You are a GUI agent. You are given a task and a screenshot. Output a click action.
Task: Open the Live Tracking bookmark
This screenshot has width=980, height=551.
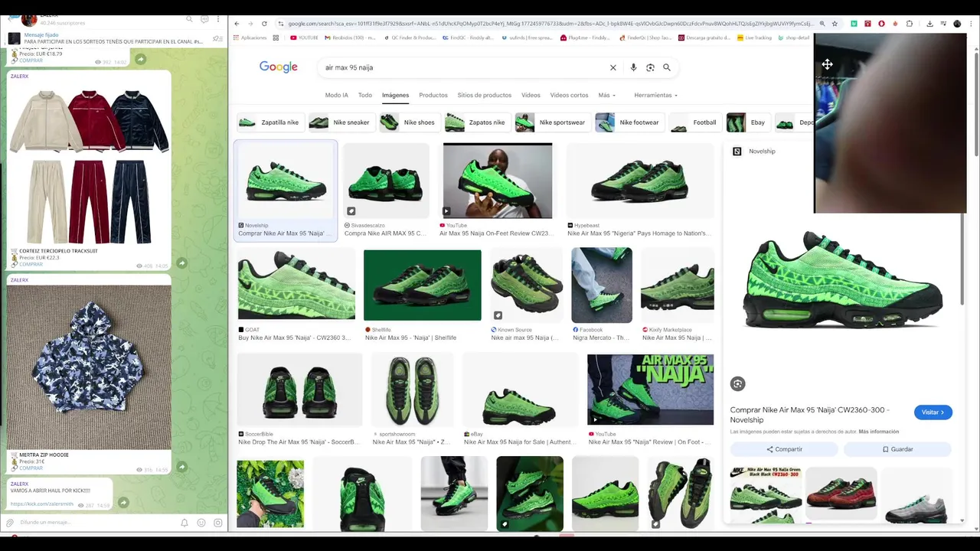point(754,37)
